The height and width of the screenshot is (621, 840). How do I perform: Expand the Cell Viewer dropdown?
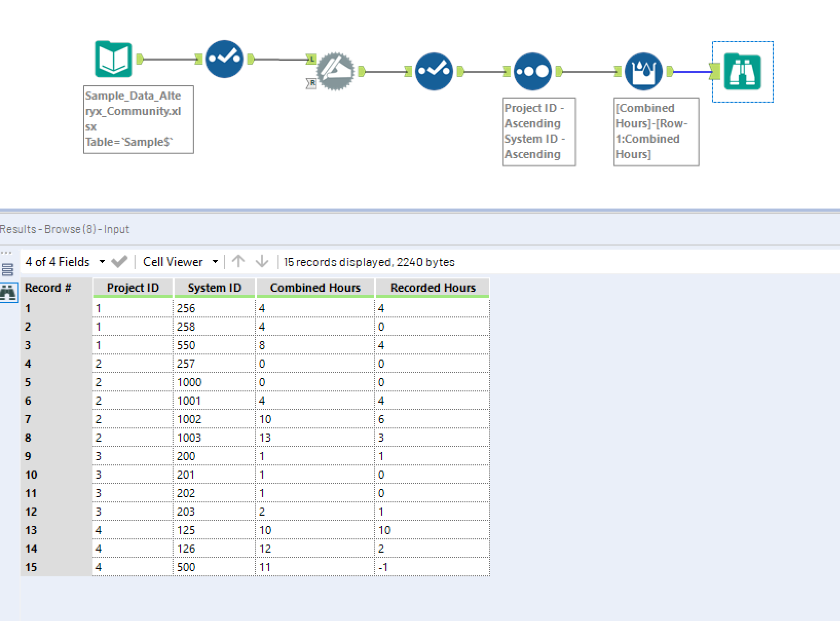click(215, 261)
